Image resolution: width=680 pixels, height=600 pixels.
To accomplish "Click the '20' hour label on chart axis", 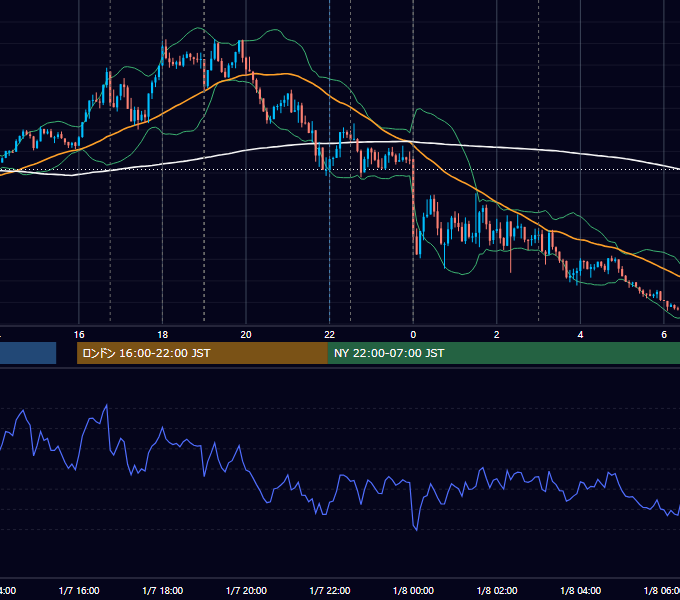I will click(x=246, y=334).
